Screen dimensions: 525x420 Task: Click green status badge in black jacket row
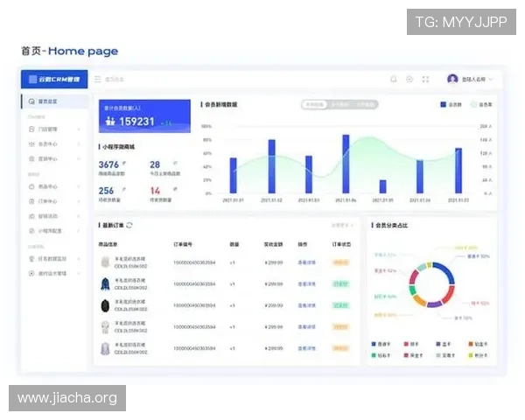point(341,305)
